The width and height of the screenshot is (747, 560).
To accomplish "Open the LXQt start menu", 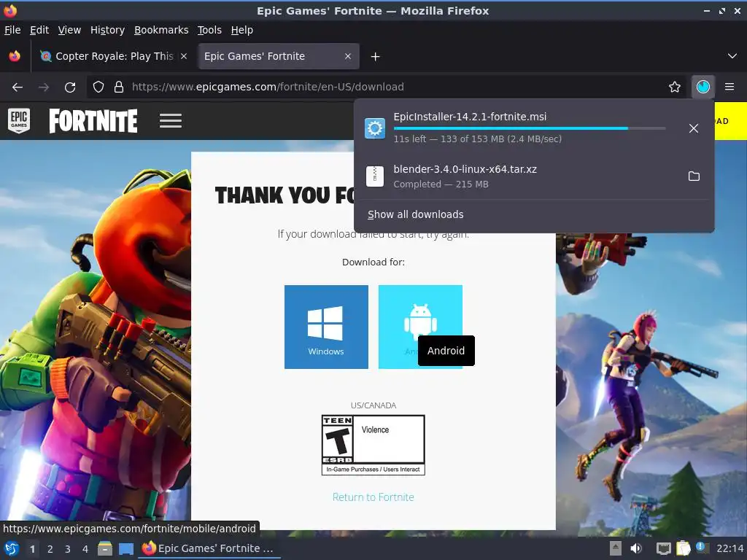I will (x=12, y=548).
